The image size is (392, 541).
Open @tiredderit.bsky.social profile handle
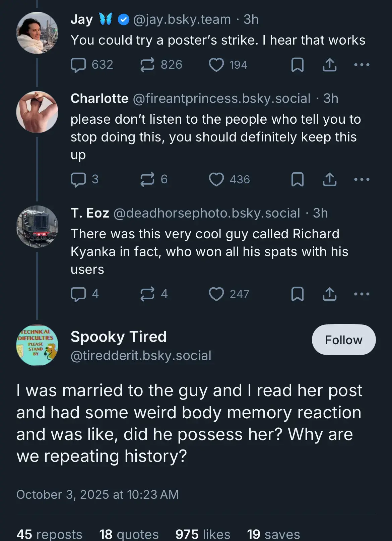point(141,356)
